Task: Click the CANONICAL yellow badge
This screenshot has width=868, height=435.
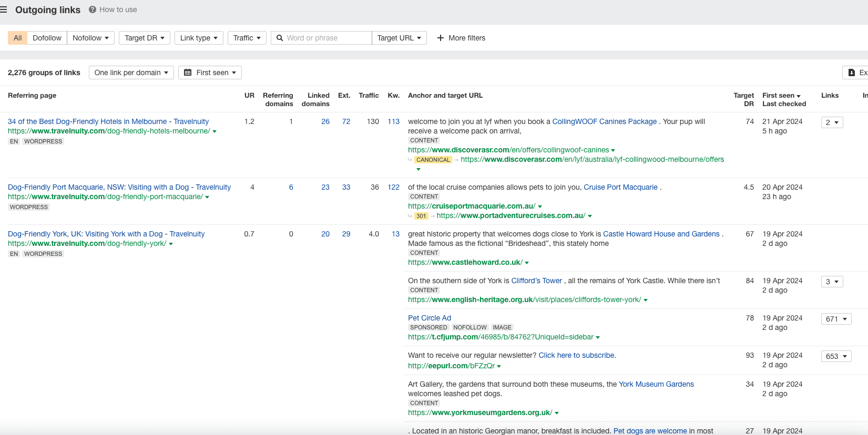Action: point(433,160)
